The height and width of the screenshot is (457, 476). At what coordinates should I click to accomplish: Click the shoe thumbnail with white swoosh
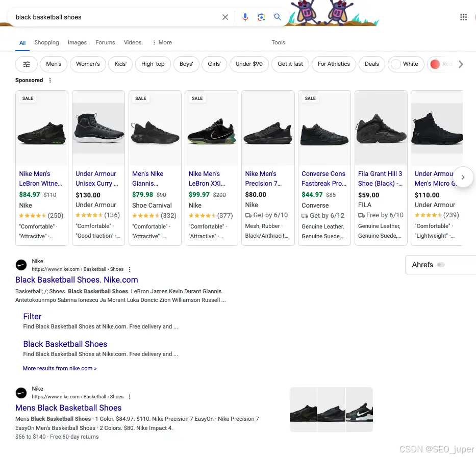coord(360,410)
